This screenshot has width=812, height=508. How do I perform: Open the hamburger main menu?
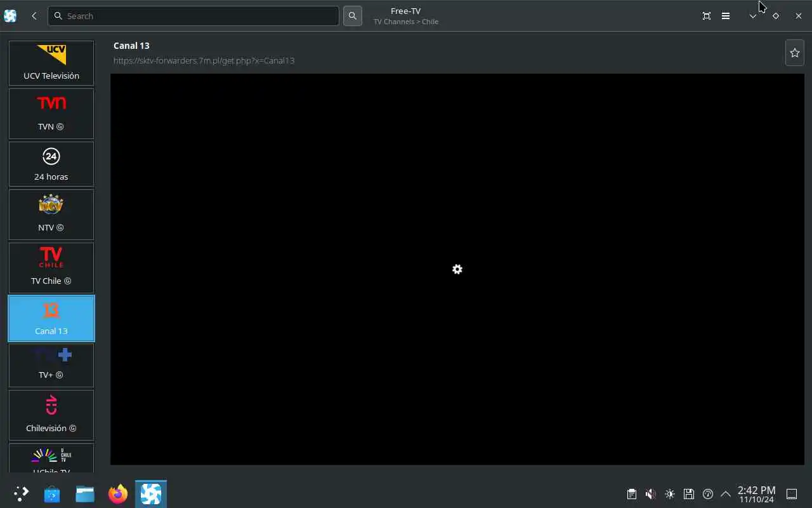[726, 16]
